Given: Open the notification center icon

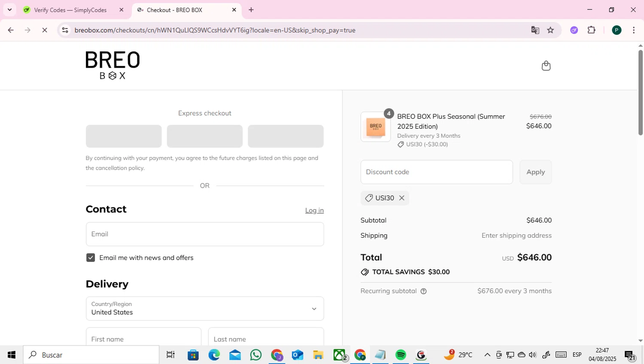Looking at the screenshot, I should pos(630,355).
